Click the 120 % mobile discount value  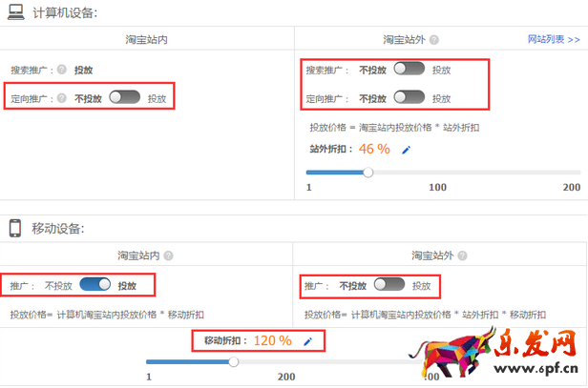(273, 340)
